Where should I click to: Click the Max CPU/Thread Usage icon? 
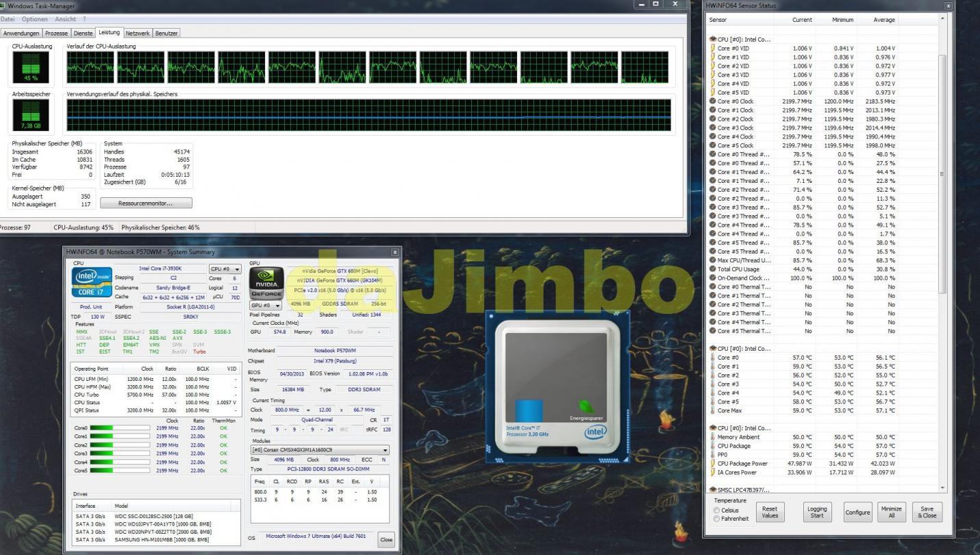(x=713, y=260)
